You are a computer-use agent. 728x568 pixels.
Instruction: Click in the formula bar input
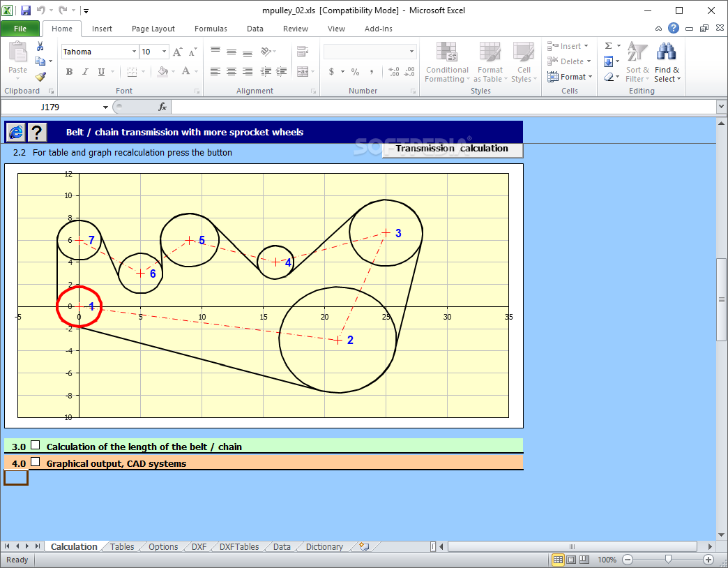point(443,107)
